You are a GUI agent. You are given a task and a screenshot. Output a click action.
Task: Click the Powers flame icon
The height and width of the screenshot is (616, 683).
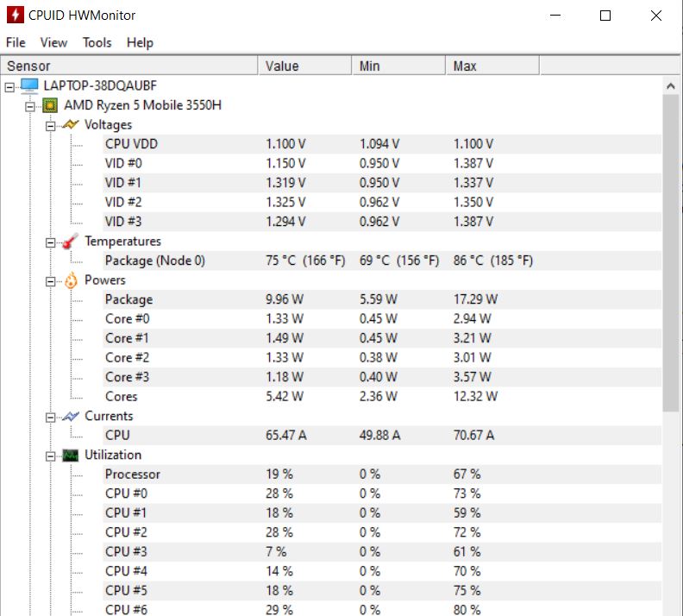coord(71,280)
